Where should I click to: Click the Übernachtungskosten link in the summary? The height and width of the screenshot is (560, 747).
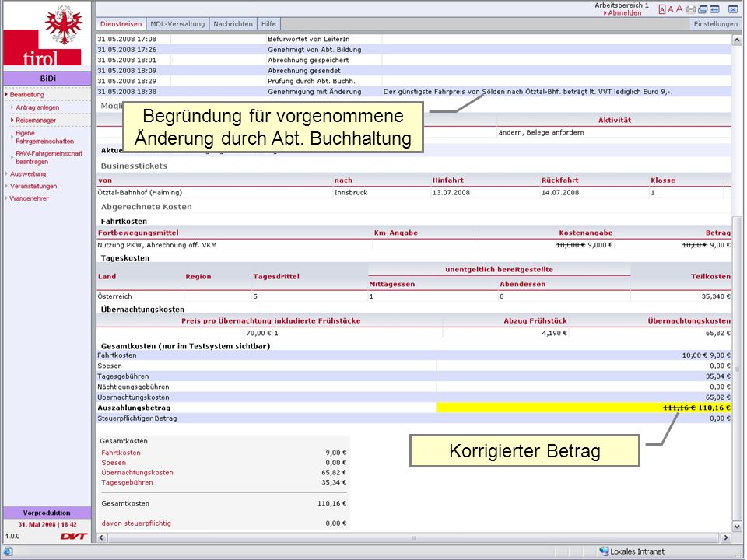click(x=137, y=472)
